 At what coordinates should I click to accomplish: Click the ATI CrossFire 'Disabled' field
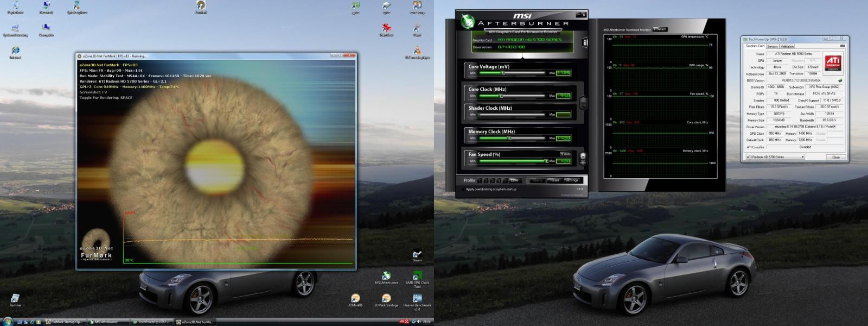805,147
